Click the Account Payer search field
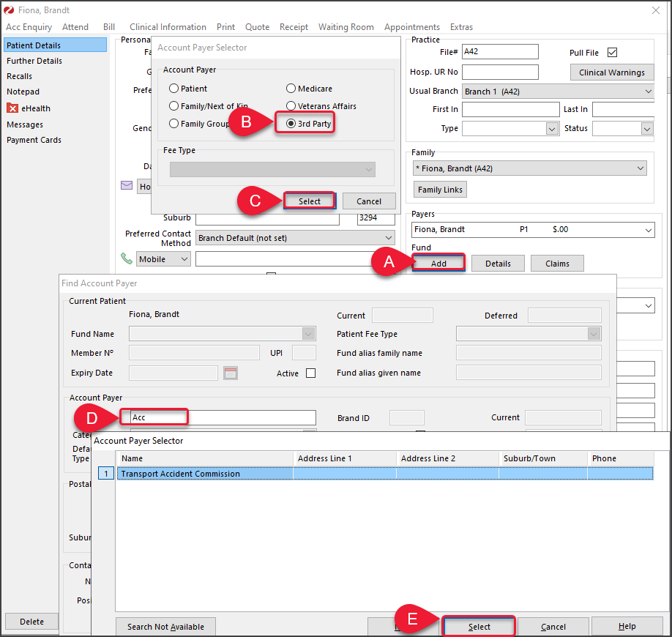This screenshot has width=672, height=637. tap(220, 417)
